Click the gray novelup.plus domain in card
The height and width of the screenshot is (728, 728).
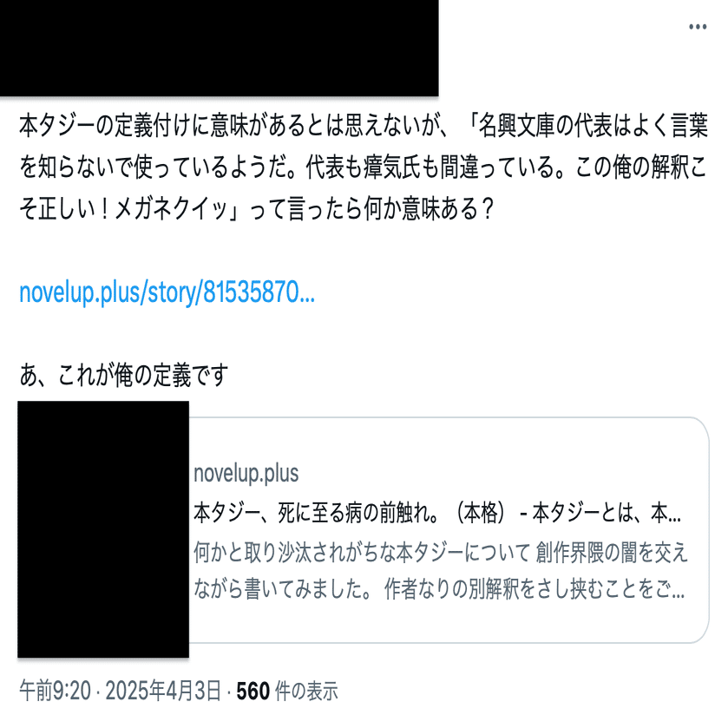click(246, 473)
